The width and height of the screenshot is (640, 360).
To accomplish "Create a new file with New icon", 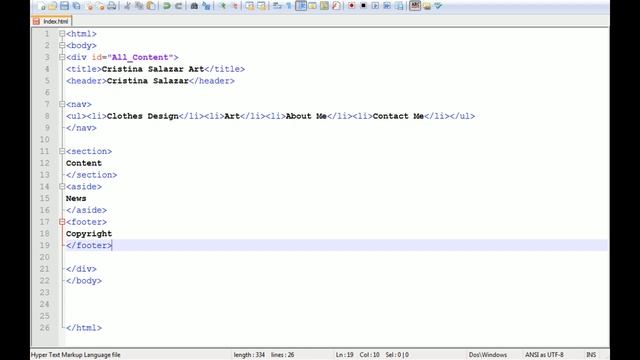I will (41, 6).
